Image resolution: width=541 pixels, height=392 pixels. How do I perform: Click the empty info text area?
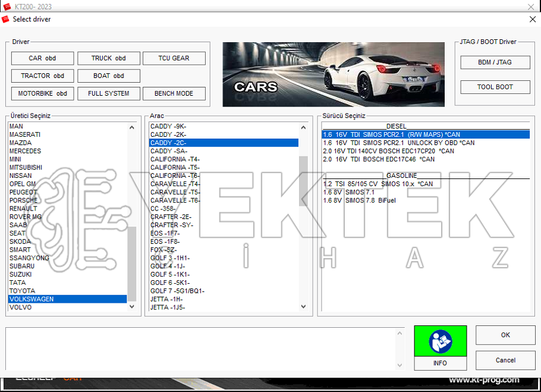201,349
